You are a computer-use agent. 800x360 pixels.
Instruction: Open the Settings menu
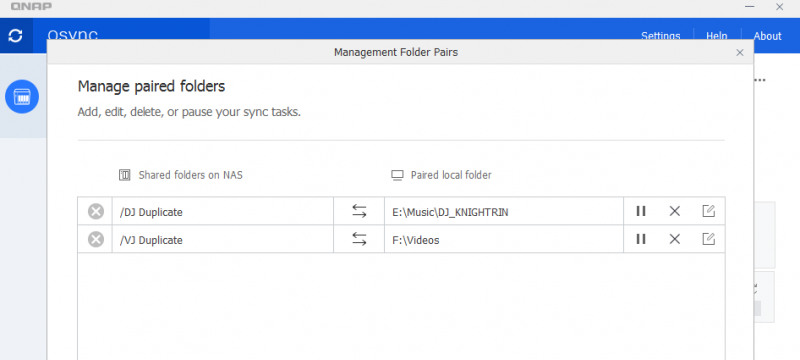pyautogui.click(x=660, y=36)
